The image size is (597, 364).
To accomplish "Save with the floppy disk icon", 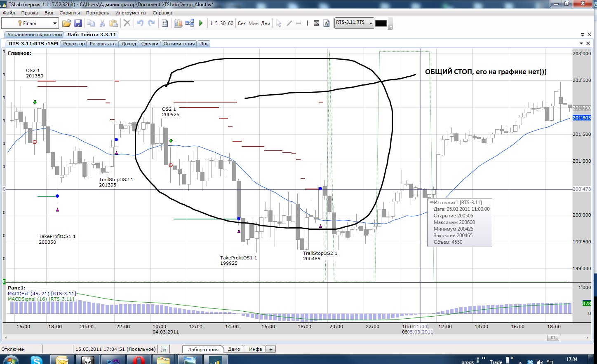I will pos(78,23).
